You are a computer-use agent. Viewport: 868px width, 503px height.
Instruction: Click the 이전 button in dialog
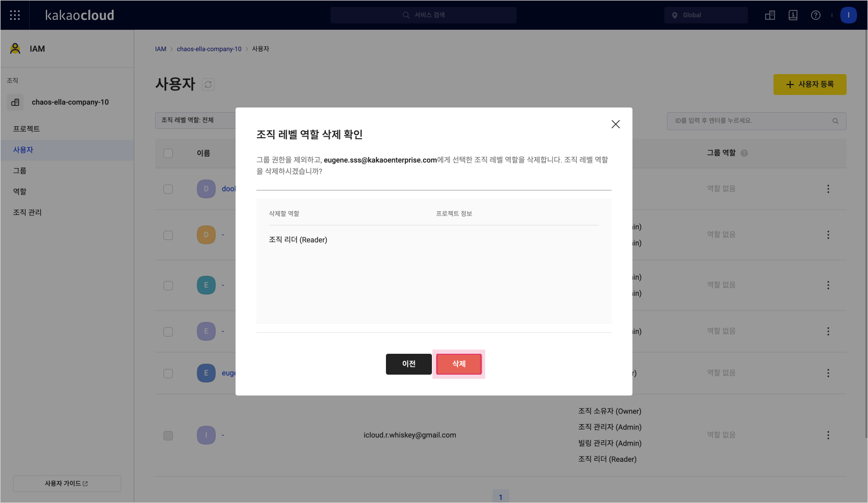pos(409,364)
